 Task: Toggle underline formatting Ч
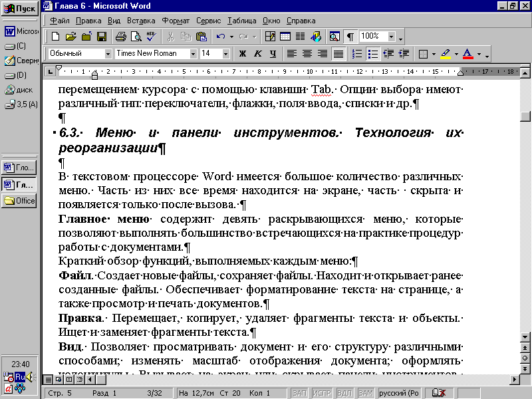273,54
